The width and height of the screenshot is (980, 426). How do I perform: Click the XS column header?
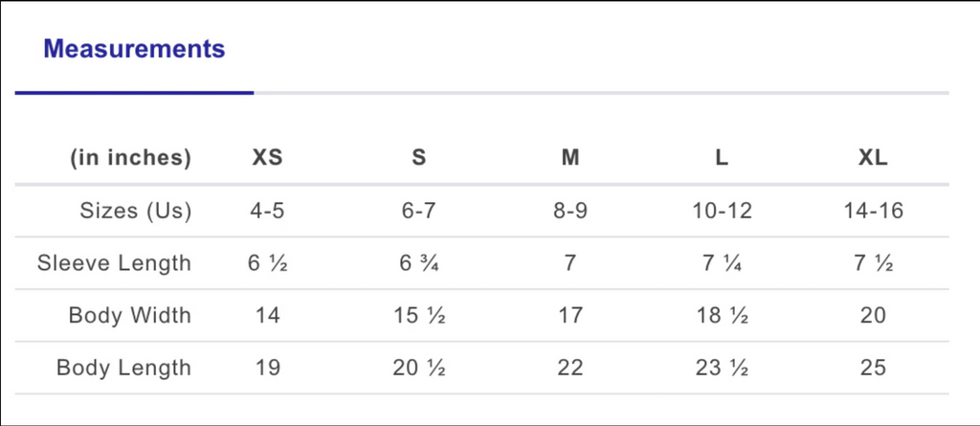coord(267,158)
